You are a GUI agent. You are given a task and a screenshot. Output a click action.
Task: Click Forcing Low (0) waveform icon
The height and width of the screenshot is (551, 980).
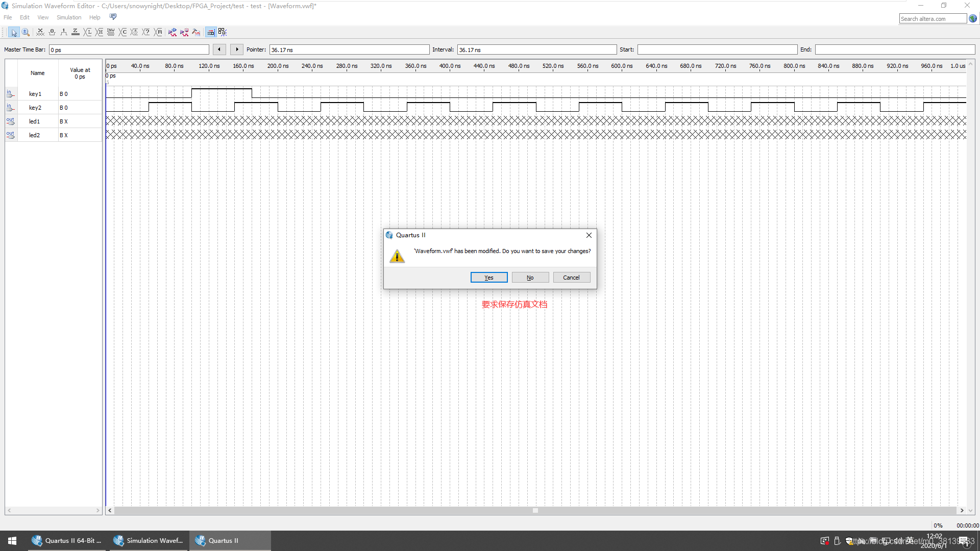click(x=52, y=32)
